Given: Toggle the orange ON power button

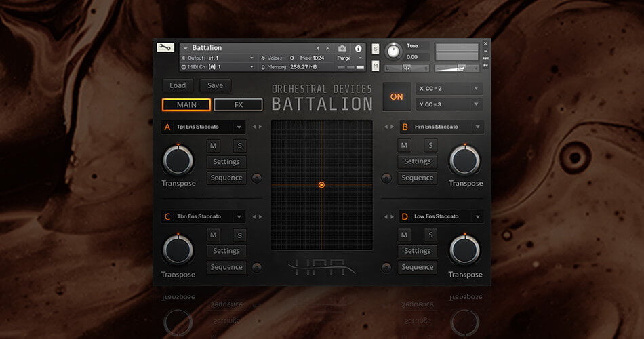Looking at the screenshot, I should (397, 96).
